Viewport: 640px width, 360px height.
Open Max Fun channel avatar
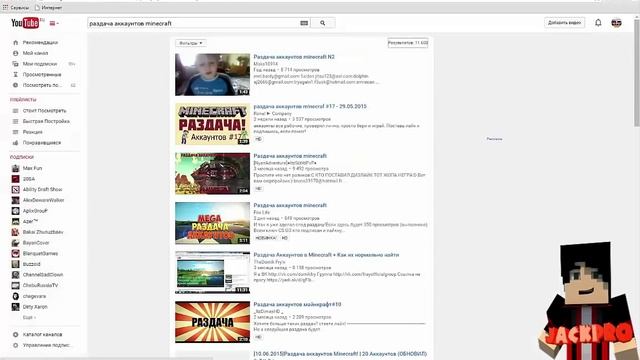click(x=16, y=168)
